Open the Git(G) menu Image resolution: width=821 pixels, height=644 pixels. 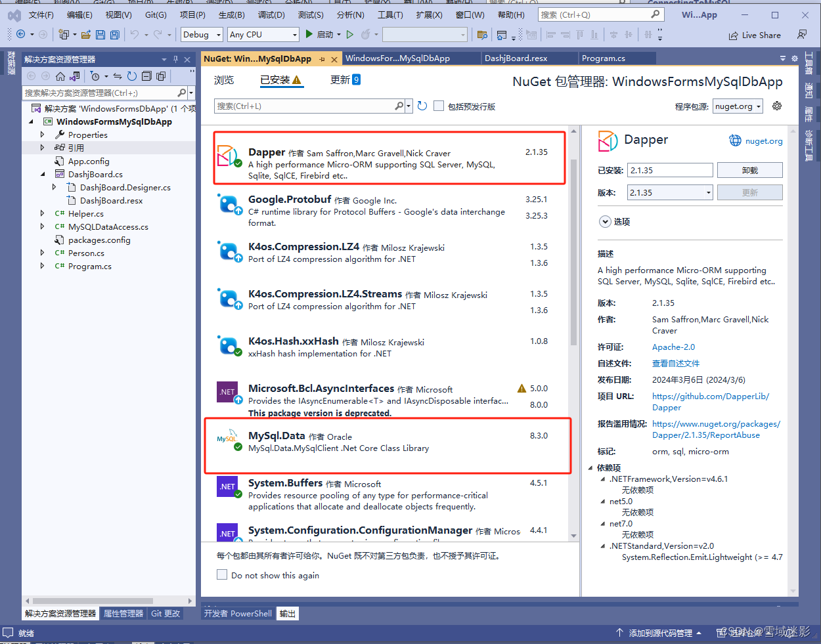point(156,14)
